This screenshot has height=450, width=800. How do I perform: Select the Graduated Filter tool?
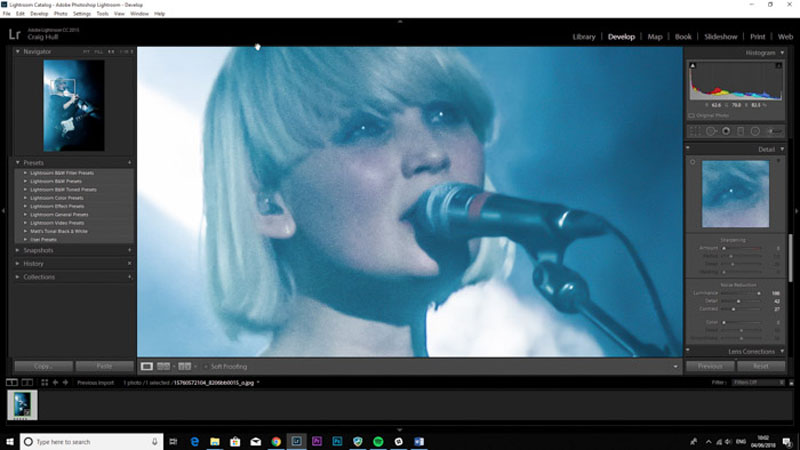741,131
